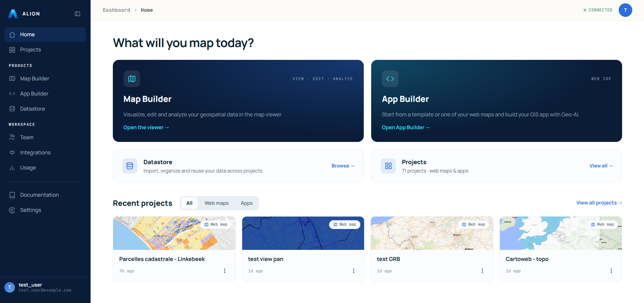Click Web map badge on Parcelles cadastrale card
This screenshot has height=303, width=644.
pos(216,224)
